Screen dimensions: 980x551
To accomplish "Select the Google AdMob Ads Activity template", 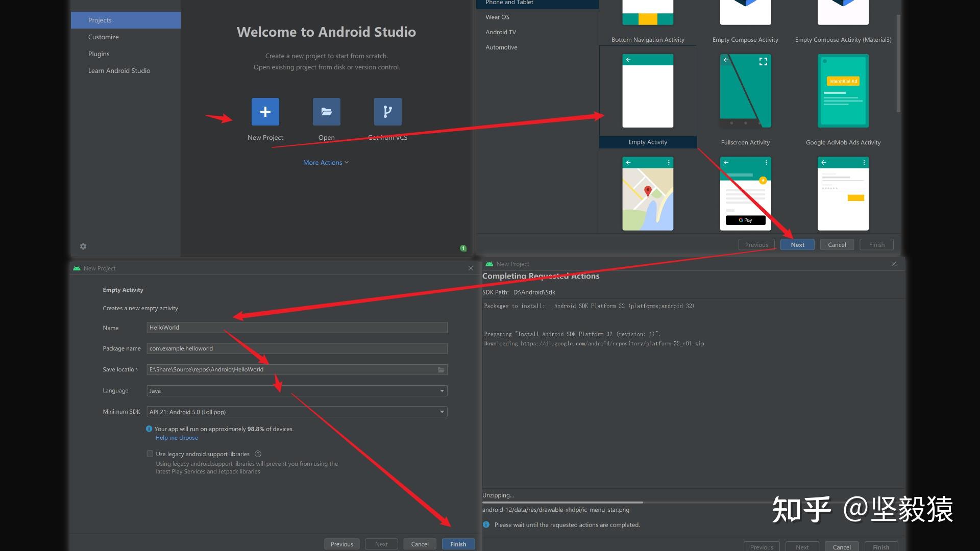I will pyautogui.click(x=843, y=92).
